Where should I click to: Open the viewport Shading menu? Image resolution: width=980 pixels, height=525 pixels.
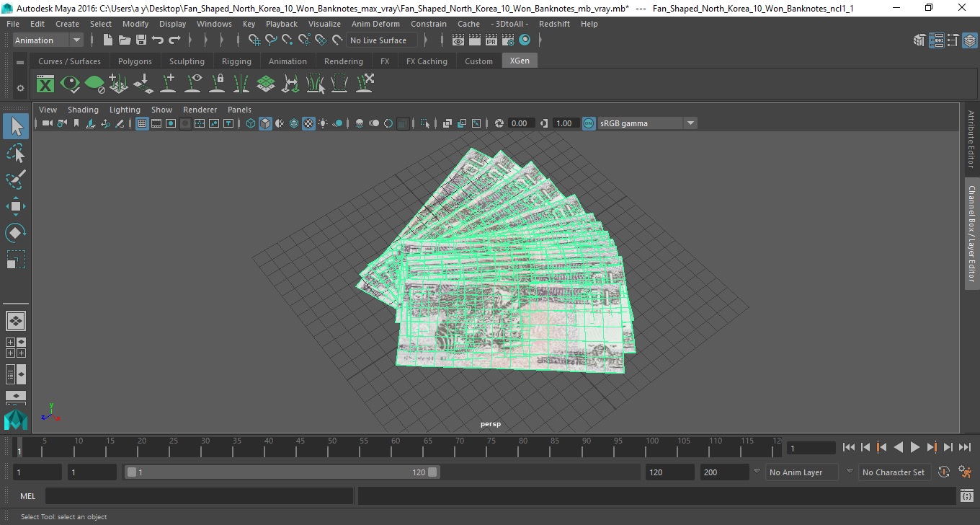tap(83, 110)
